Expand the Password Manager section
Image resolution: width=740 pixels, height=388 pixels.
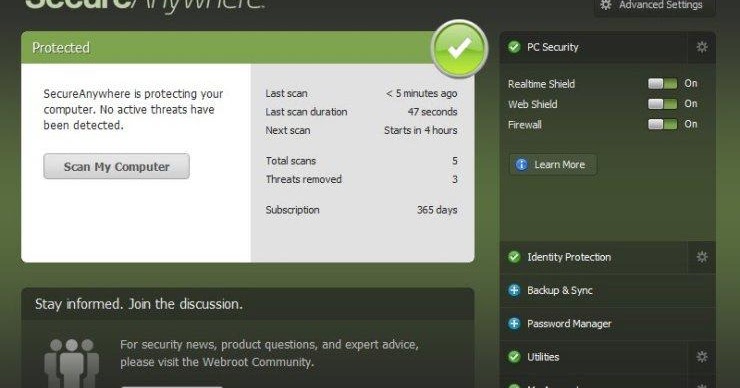tap(607, 324)
